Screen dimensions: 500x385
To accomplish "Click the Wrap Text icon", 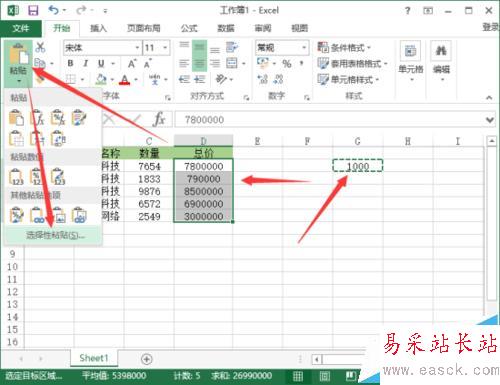I will 232,47.
